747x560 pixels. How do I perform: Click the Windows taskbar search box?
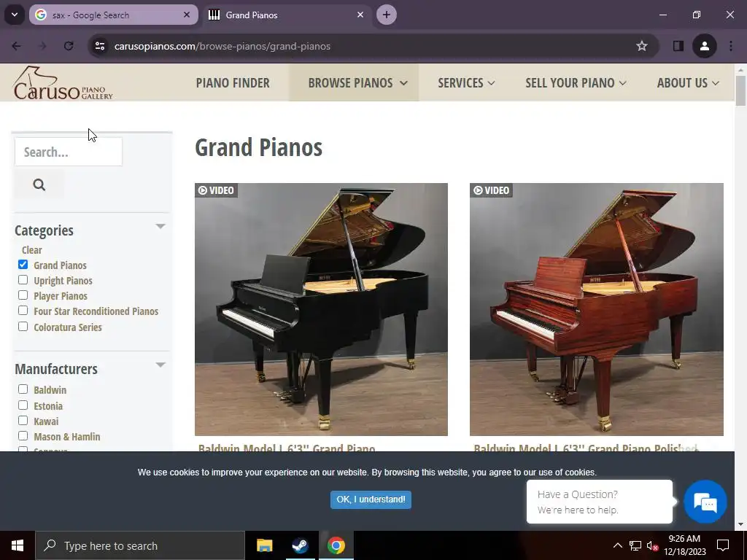point(140,545)
